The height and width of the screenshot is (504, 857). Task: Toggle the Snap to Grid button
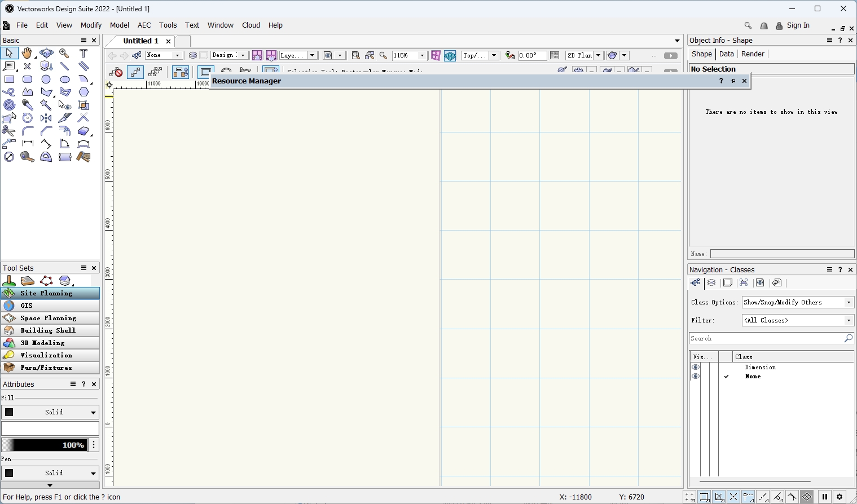(x=690, y=497)
